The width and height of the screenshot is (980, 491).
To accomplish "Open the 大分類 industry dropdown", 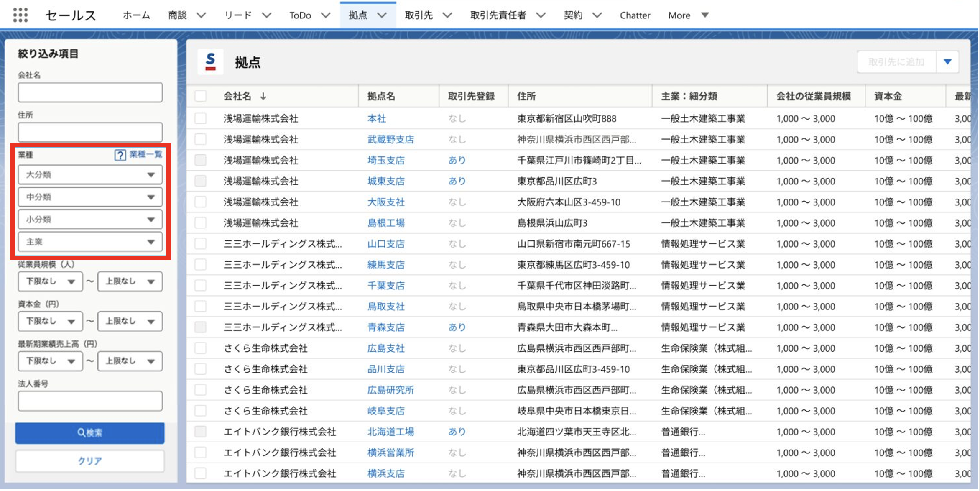I will coord(90,175).
